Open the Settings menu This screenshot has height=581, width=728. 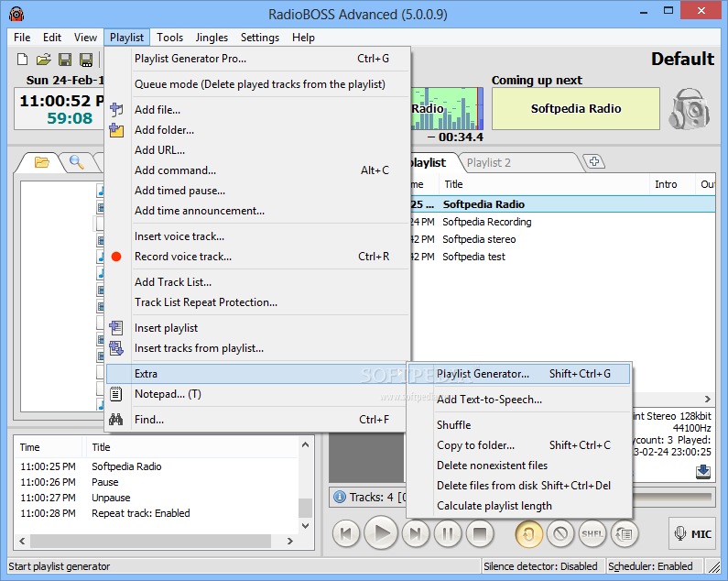pyautogui.click(x=259, y=38)
